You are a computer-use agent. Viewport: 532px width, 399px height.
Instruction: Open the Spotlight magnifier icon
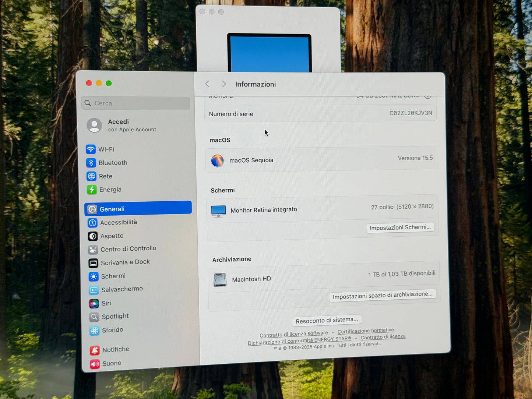point(94,317)
